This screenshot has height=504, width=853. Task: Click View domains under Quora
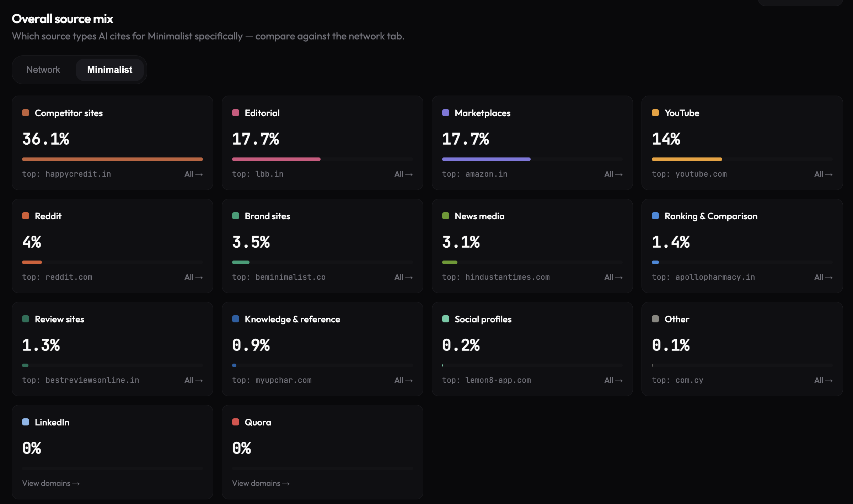261,483
